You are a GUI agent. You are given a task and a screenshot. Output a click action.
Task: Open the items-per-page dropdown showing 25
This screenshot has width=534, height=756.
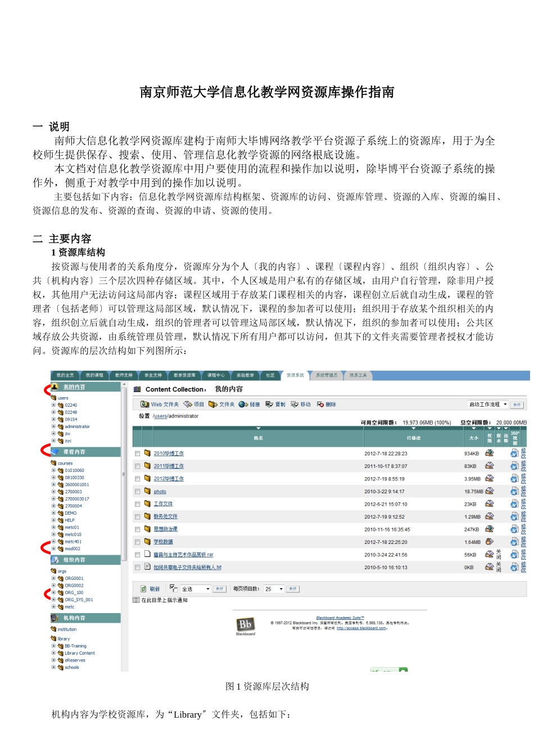(274, 589)
